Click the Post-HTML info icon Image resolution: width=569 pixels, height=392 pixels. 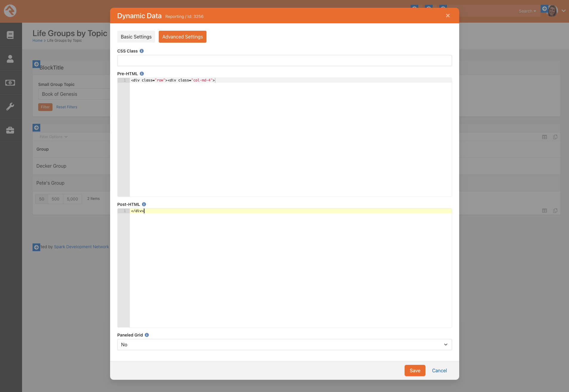click(144, 204)
